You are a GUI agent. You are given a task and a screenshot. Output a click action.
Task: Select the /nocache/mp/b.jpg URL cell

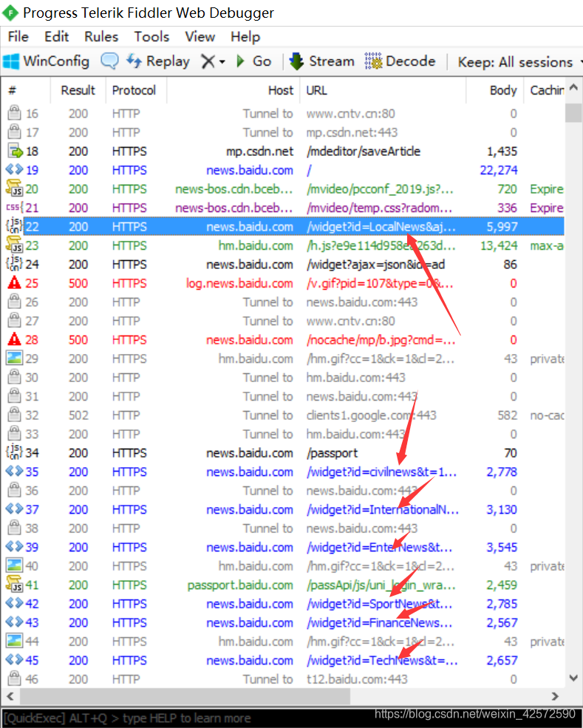tap(381, 340)
